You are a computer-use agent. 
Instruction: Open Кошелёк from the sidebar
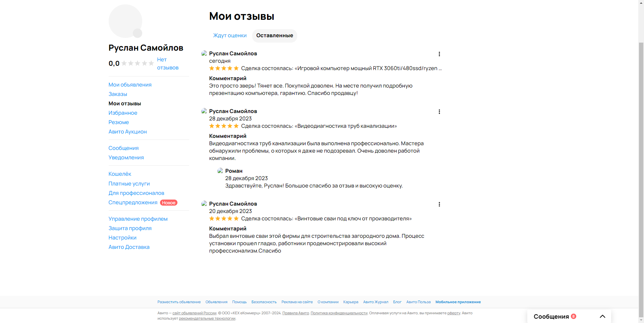coord(120,174)
